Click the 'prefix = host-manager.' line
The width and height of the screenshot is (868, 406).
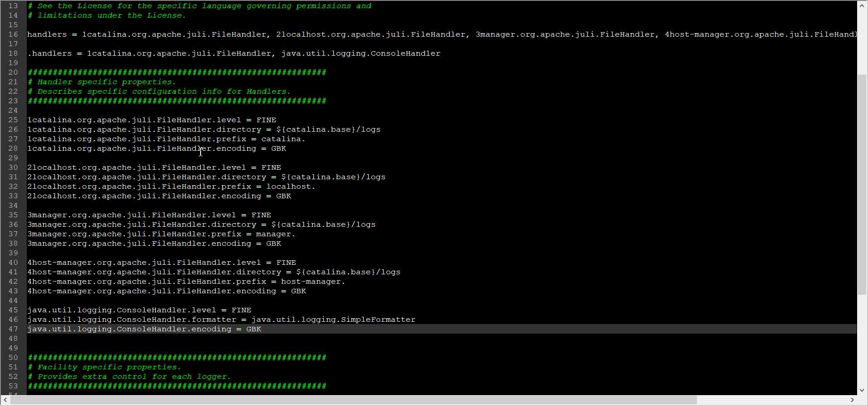186,282
